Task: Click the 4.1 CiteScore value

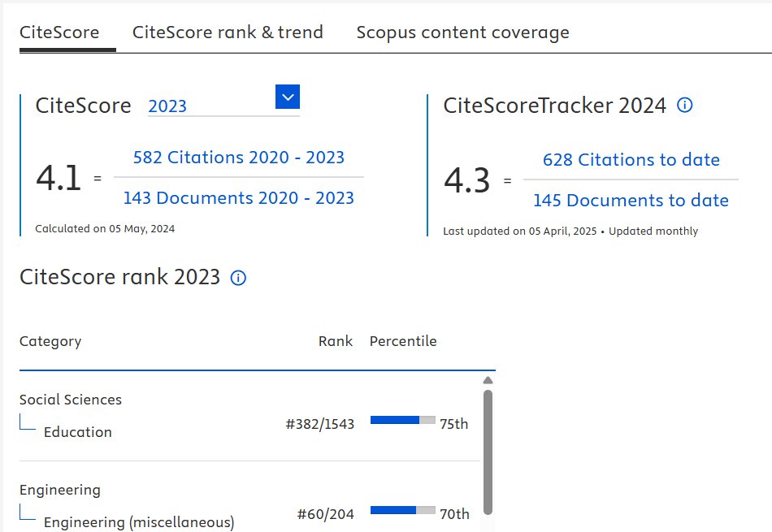Action: click(59, 178)
